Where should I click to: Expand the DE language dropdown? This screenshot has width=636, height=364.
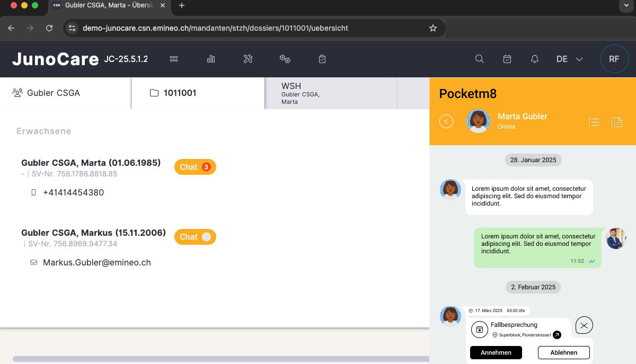pos(570,59)
